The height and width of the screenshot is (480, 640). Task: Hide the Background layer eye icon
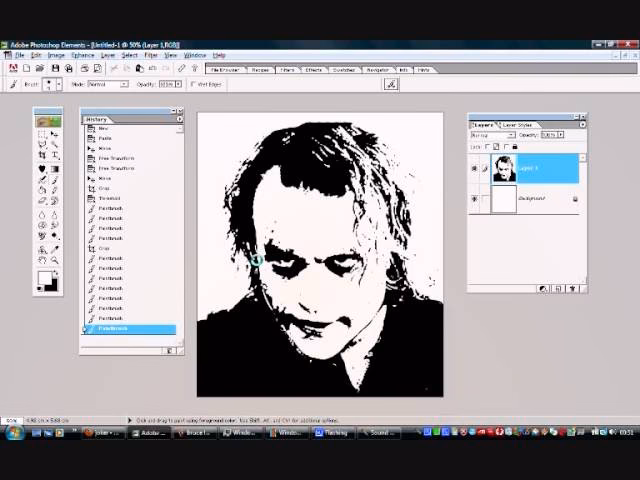(474, 199)
